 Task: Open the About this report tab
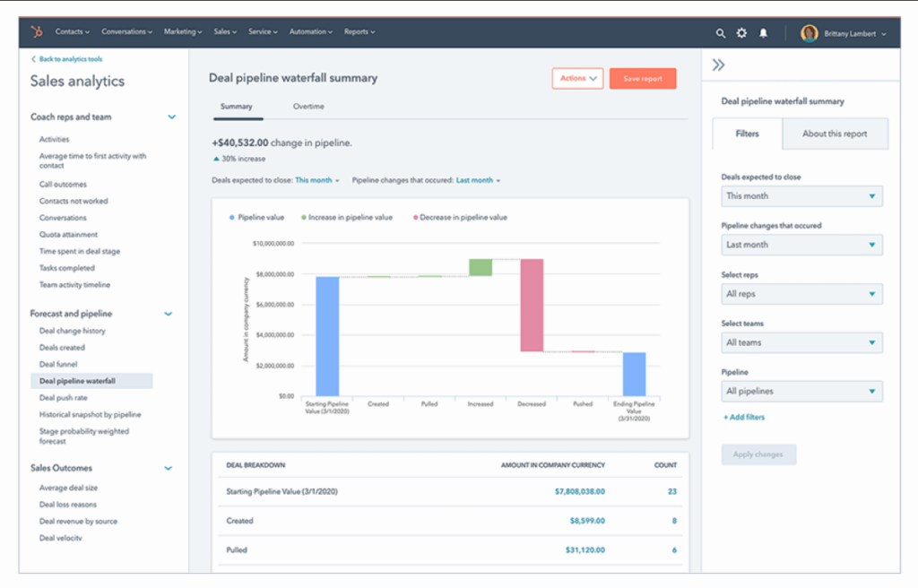tap(835, 134)
